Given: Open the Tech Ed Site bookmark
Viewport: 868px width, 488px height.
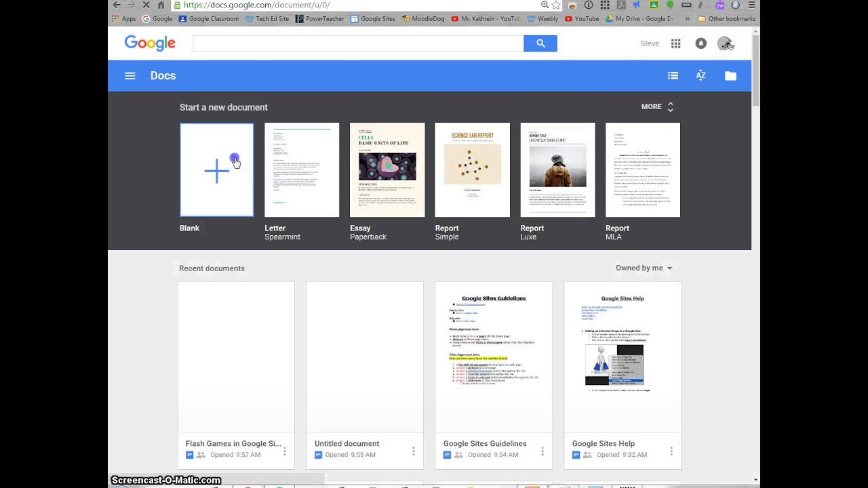Looking at the screenshot, I should (267, 19).
